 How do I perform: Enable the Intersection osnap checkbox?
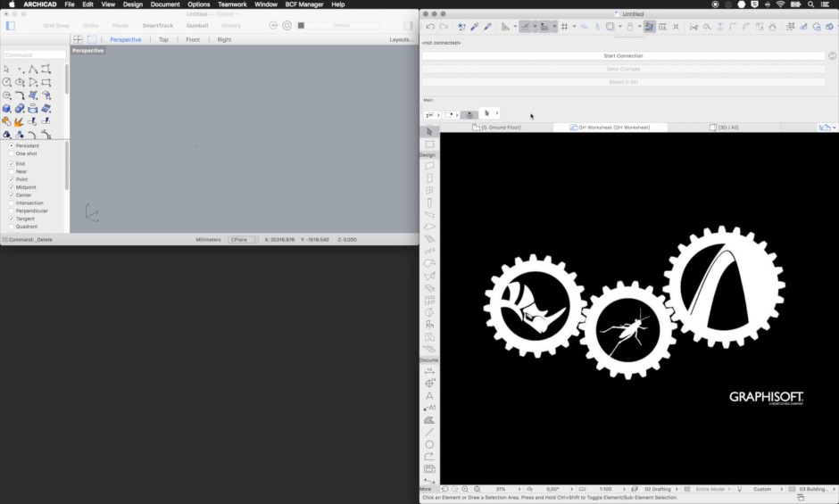pos(12,203)
